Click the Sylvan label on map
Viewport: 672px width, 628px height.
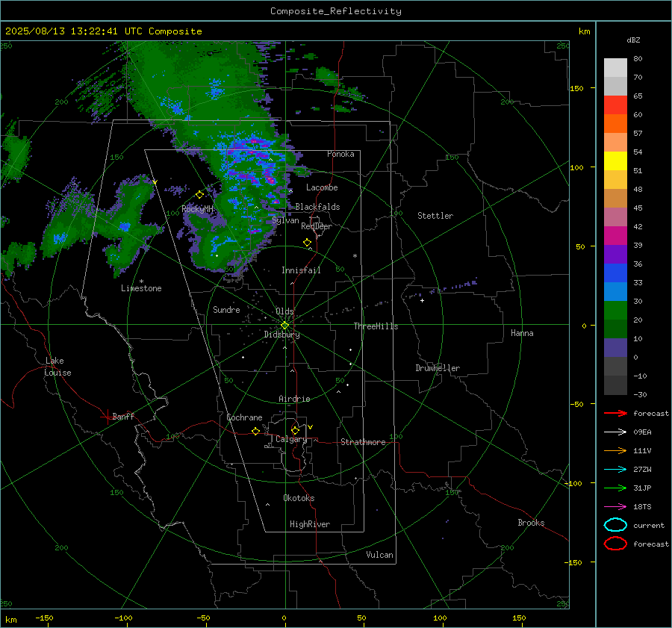tap(285, 220)
